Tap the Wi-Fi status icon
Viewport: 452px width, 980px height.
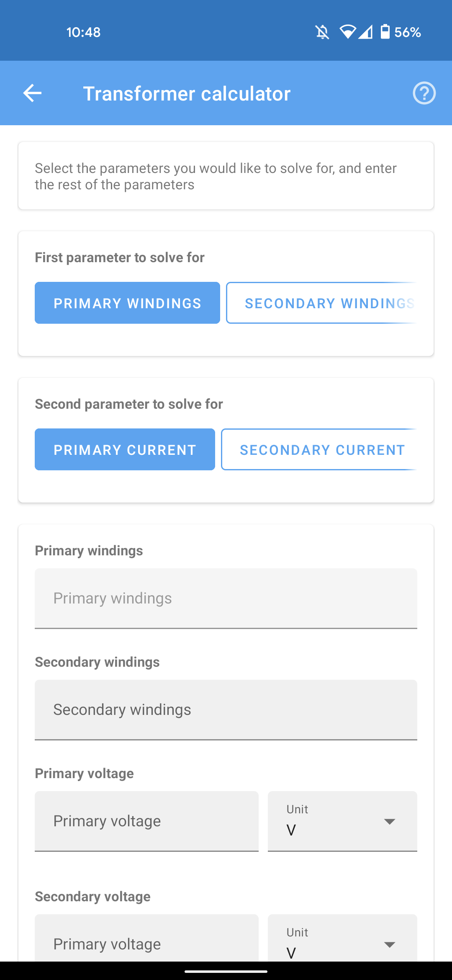347,32
